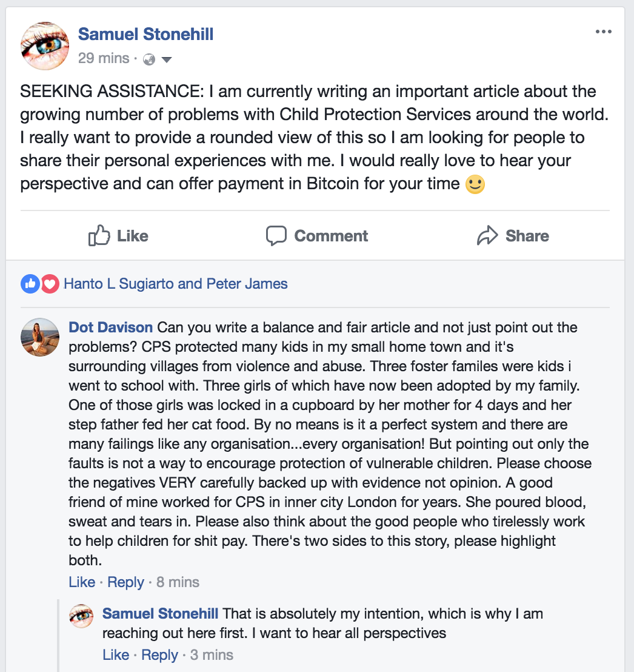Open Samuel Stonehill's profile from the post header
The height and width of the screenshot is (672, 634).
pos(145,34)
